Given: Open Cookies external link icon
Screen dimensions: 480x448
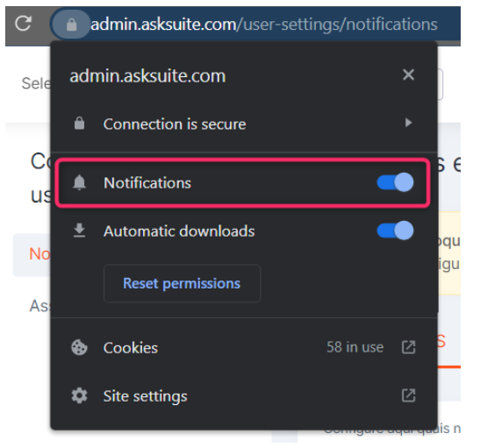Looking at the screenshot, I should click(408, 347).
